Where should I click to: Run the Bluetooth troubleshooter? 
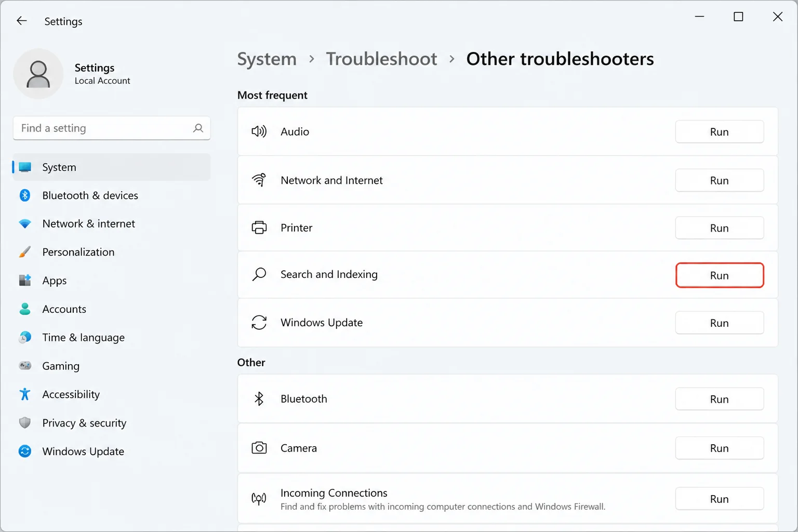720,399
